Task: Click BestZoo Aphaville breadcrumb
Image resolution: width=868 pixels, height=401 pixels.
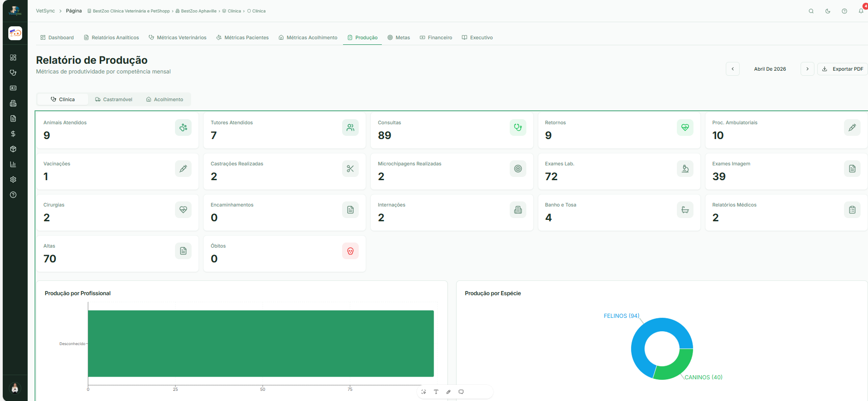Action: pyautogui.click(x=196, y=11)
